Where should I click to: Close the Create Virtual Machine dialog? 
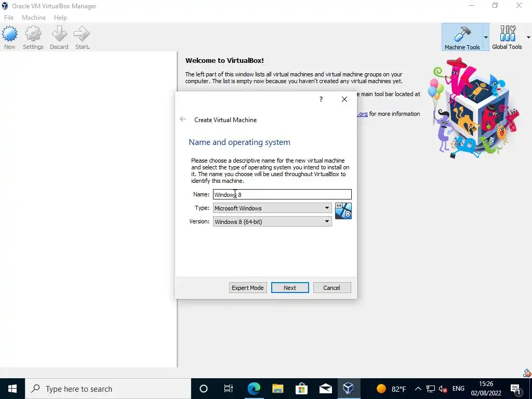click(x=344, y=99)
